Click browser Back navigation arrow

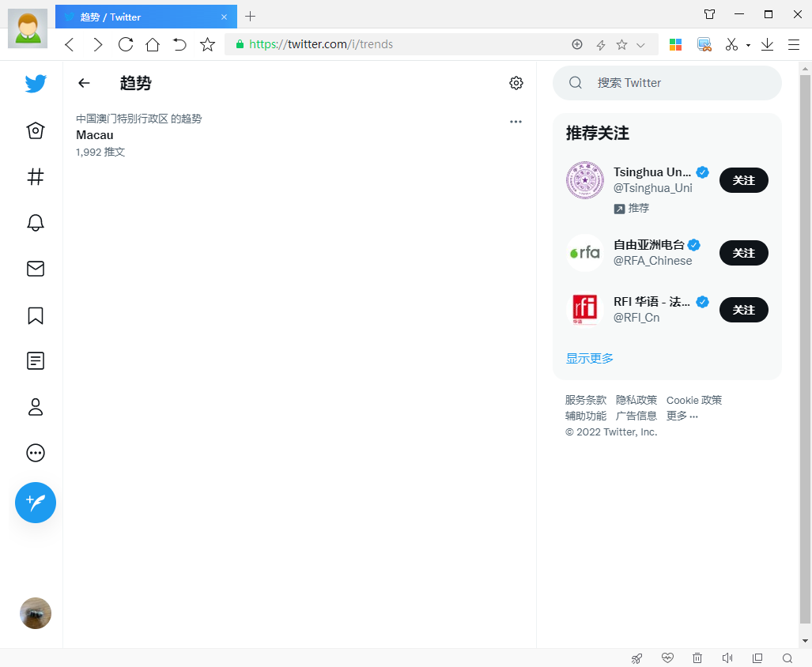pyautogui.click(x=70, y=44)
